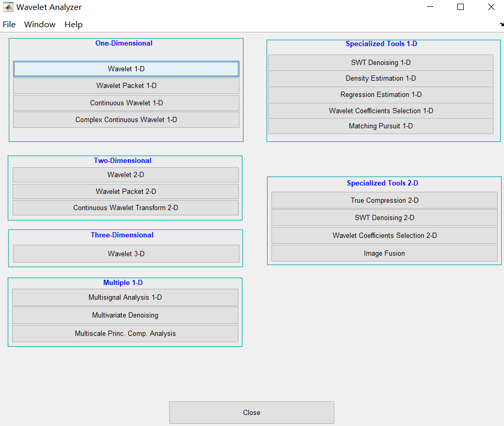Open the File menu

point(9,25)
